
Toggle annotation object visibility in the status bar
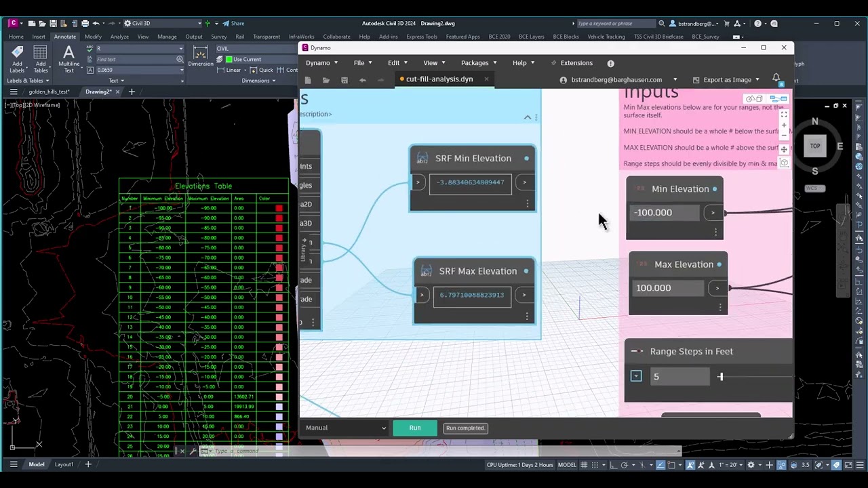[x=691, y=465]
